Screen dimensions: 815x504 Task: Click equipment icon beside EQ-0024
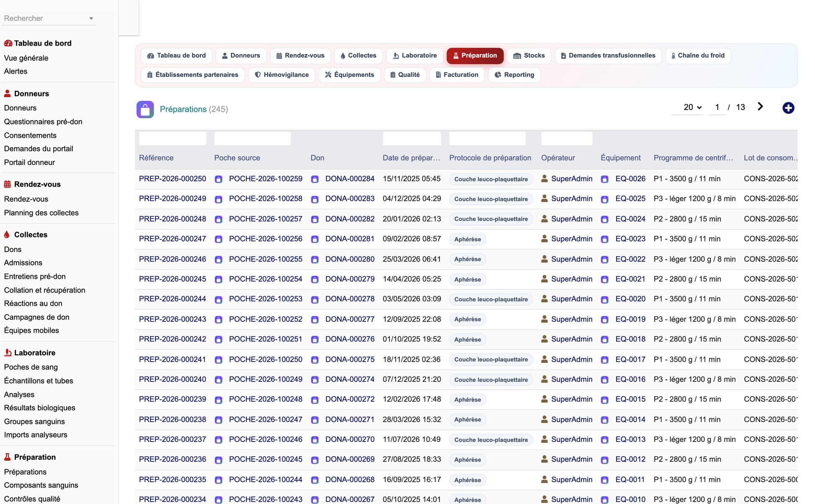(x=605, y=219)
